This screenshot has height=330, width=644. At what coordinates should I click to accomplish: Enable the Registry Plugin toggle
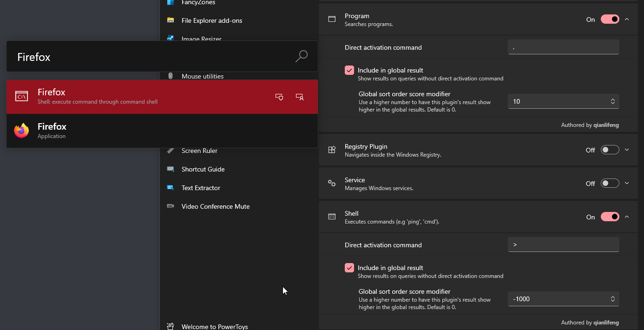click(x=610, y=150)
